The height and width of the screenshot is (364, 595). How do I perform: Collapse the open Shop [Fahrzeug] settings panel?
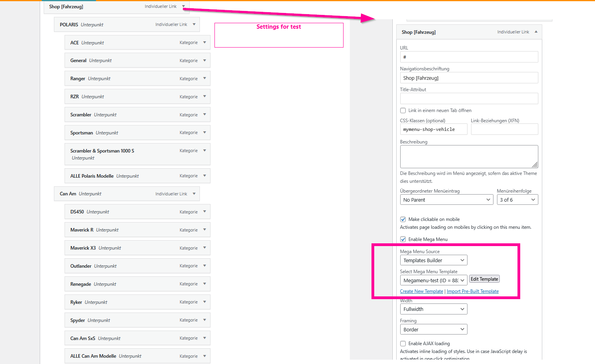tap(536, 32)
